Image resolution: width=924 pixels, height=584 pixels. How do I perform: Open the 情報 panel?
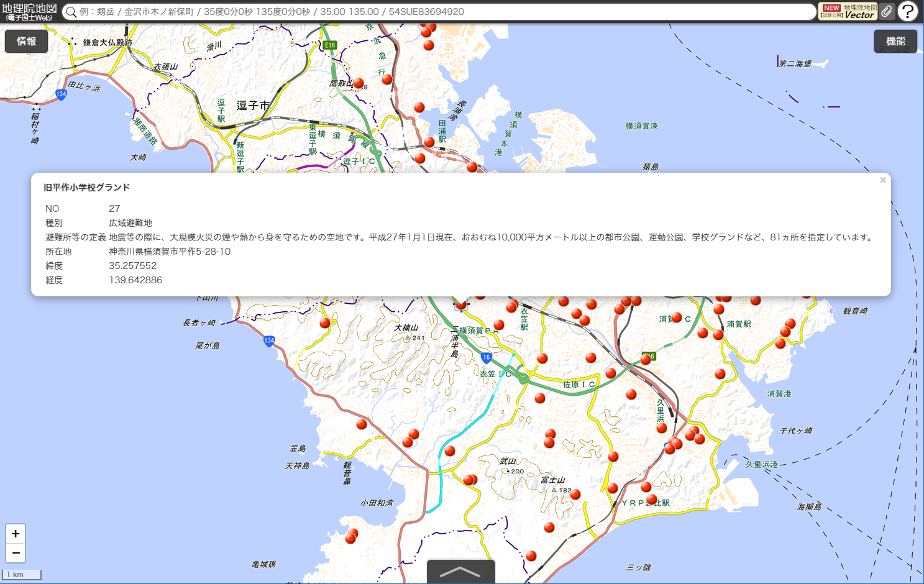26,42
